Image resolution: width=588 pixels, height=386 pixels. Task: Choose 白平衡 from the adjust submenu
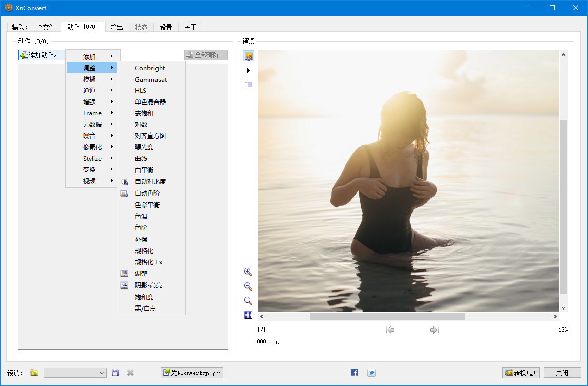144,170
